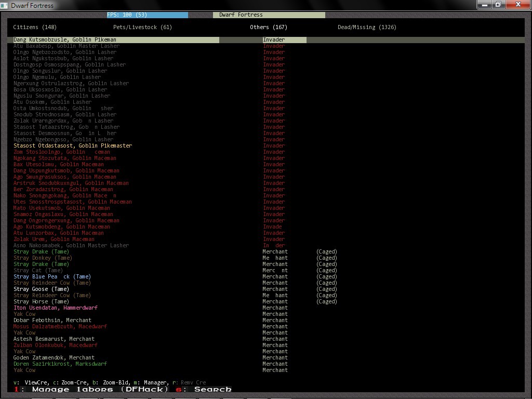
Task: Select Stray Blue Peacock (Tame)
Action: click(52, 276)
